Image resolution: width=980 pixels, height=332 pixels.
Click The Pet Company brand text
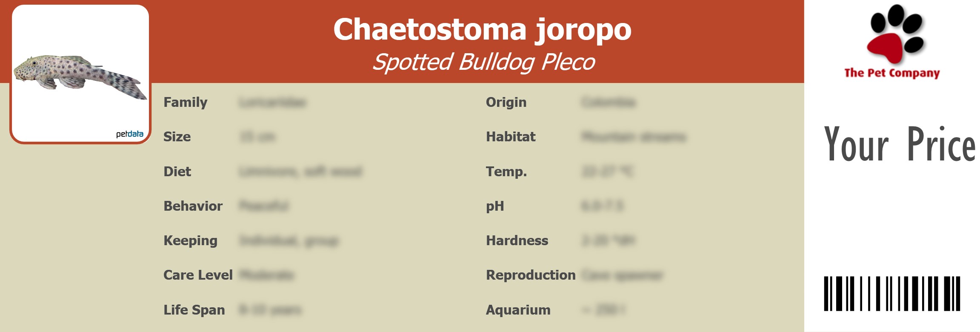(892, 73)
